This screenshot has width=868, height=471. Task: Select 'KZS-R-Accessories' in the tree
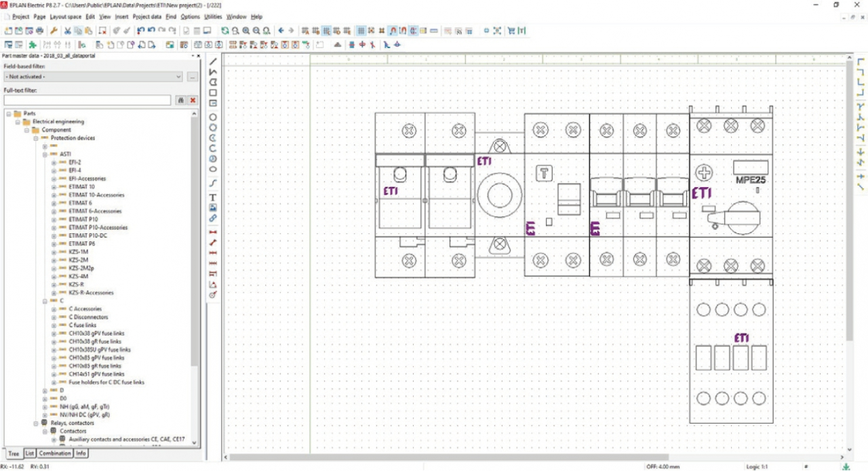click(91, 293)
